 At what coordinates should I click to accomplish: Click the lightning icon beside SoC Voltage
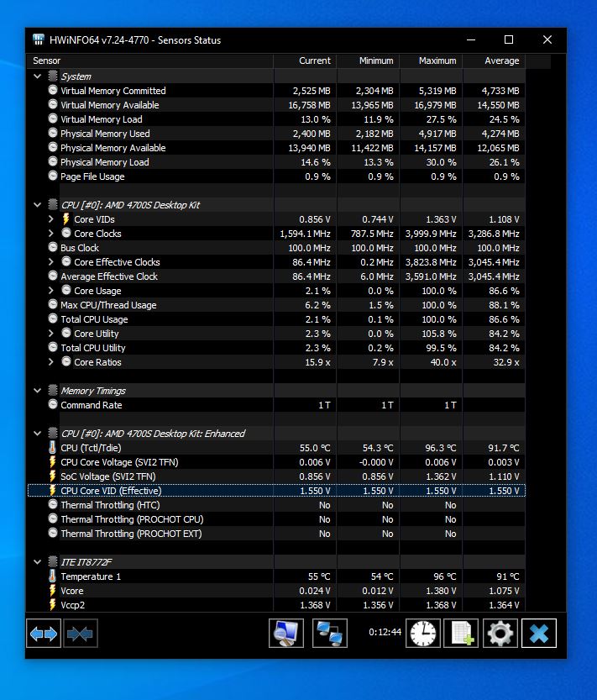click(x=53, y=476)
